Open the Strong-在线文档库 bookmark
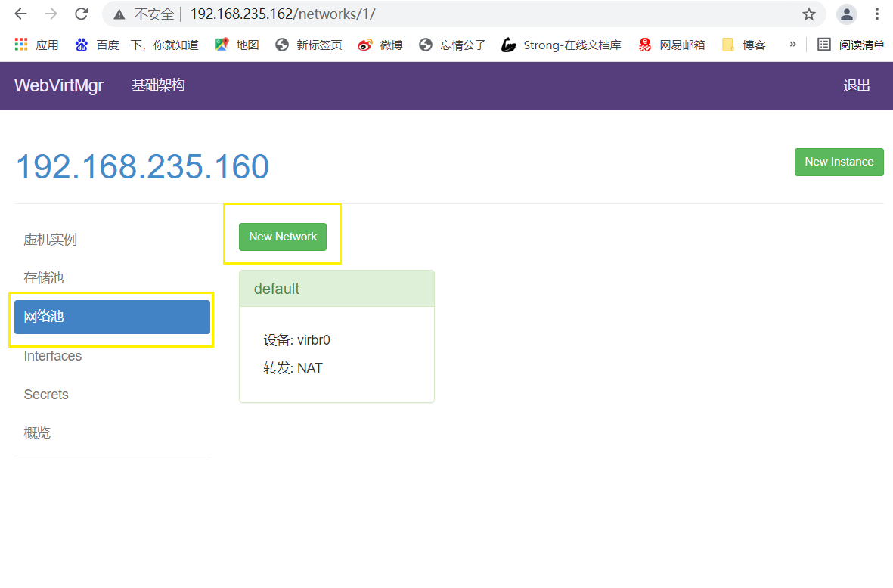Image resolution: width=893 pixels, height=588 pixels. pos(561,45)
